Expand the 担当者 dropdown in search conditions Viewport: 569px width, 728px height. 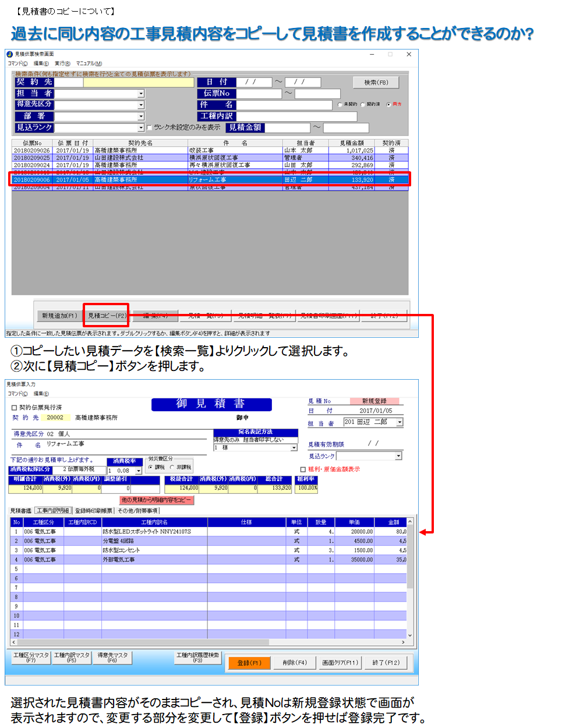pyautogui.click(x=141, y=94)
